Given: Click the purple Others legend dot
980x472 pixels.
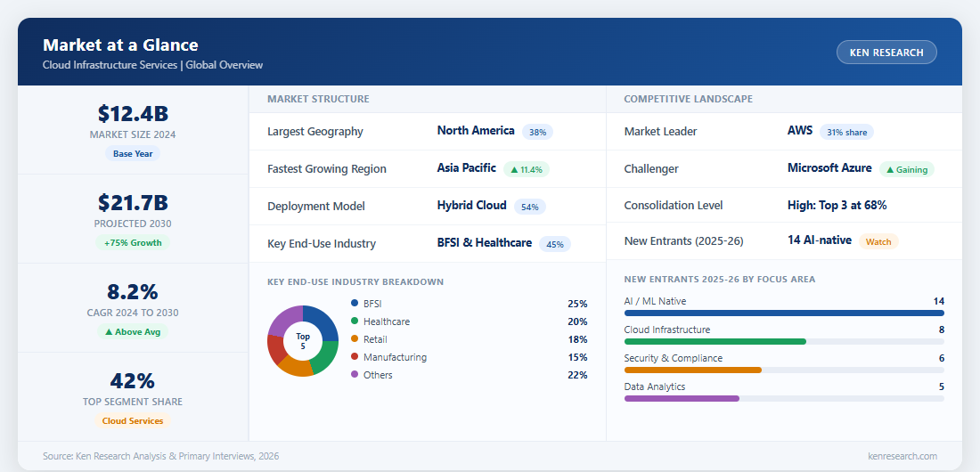Looking at the screenshot, I should [x=355, y=374].
